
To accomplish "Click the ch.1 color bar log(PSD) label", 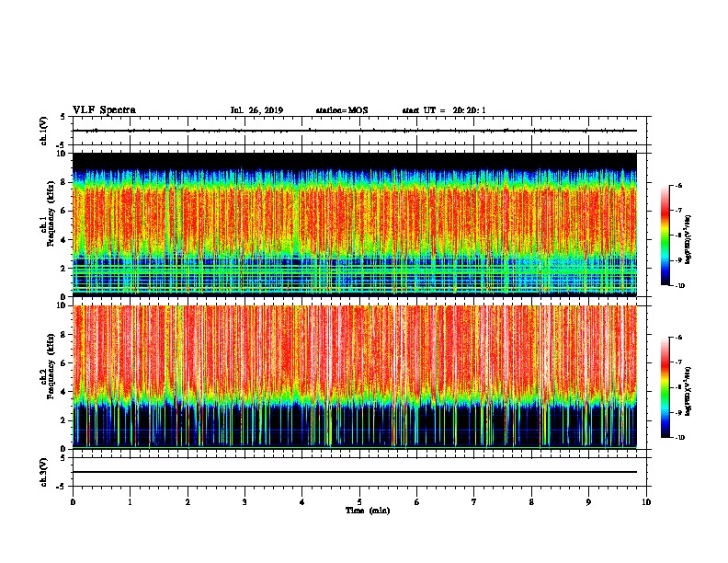I will pos(688,239).
